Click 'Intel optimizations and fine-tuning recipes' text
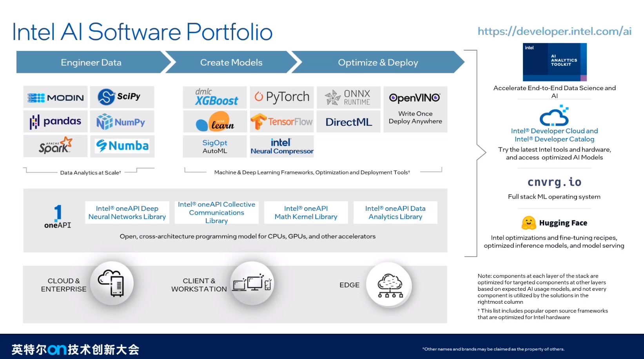The image size is (644, 359). pos(554,241)
